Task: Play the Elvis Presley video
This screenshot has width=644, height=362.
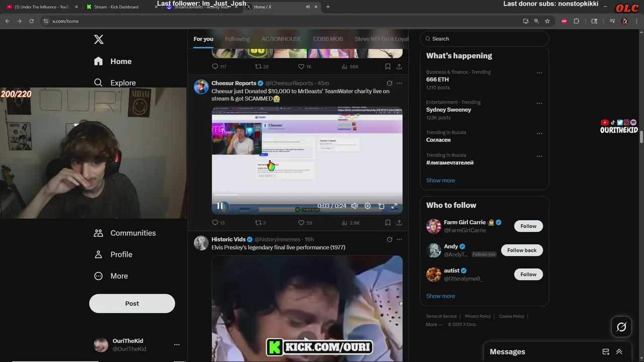Action: point(307,341)
